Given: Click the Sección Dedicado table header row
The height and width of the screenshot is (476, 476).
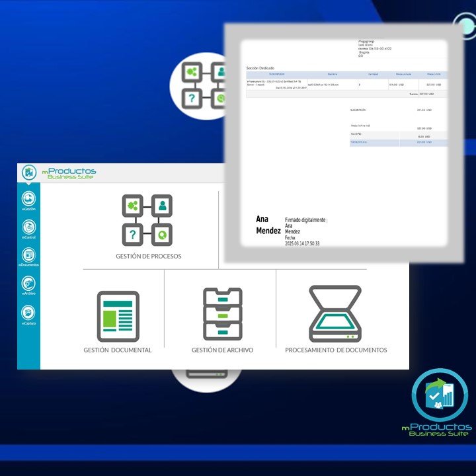Looking at the screenshot, I should [345, 75].
